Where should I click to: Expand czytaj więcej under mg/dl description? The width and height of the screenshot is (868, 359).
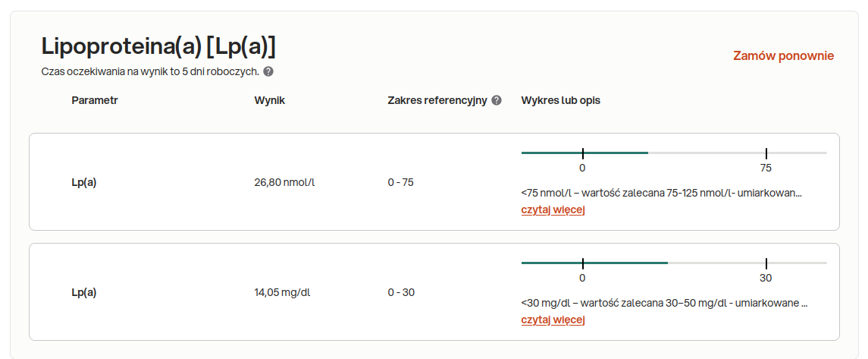(x=553, y=320)
